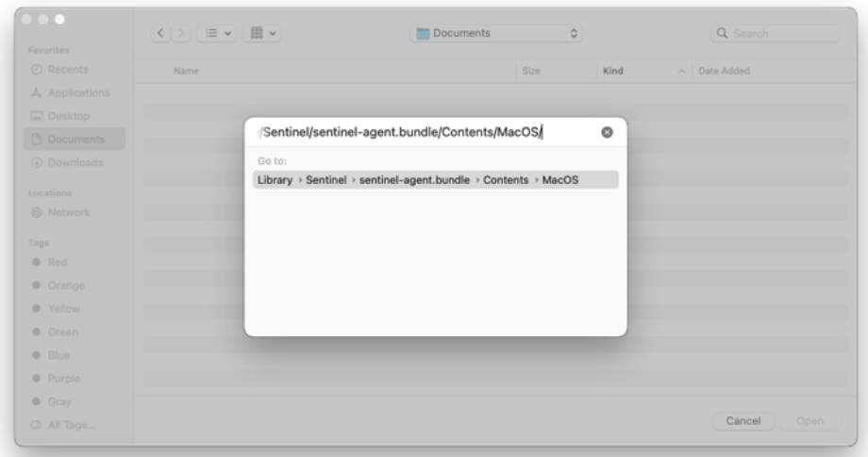
Task: Filter by Gray tag
Action: [x=75, y=401]
